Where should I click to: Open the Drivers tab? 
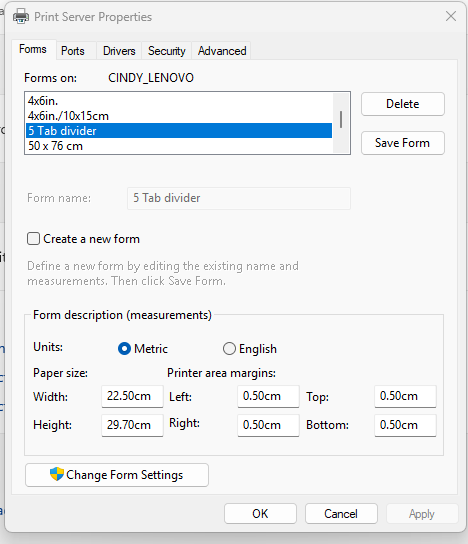(x=119, y=51)
